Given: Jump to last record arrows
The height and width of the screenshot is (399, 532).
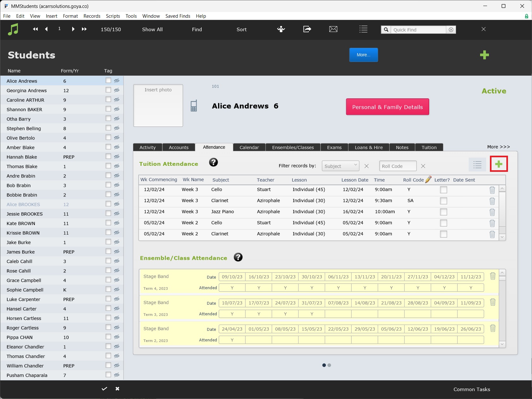Looking at the screenshot, I should coord(84,29).
